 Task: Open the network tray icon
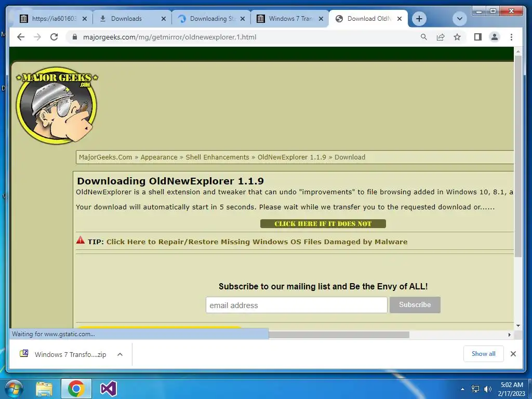click(475, 389)
